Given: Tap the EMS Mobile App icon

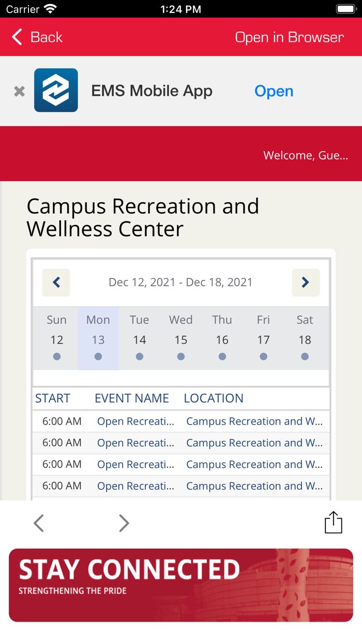Looking at the screenshot, I should point(55,90).
